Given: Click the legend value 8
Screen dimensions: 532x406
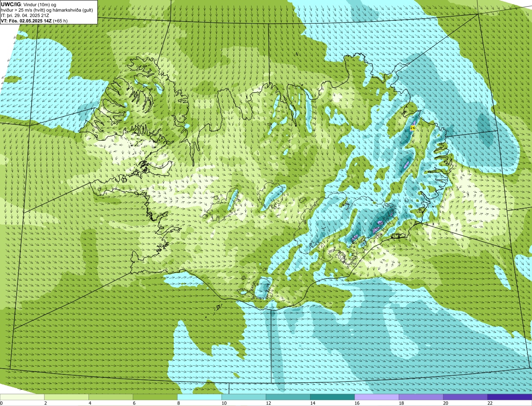Looking at the screenshot, I should (178, 403).
